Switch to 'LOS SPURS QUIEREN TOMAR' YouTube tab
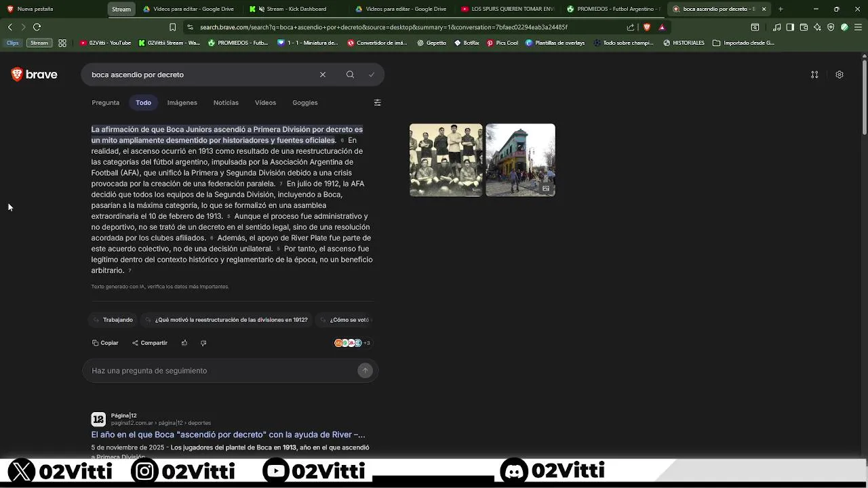Screen dimensions: 868x488 (x=507, y=9)
